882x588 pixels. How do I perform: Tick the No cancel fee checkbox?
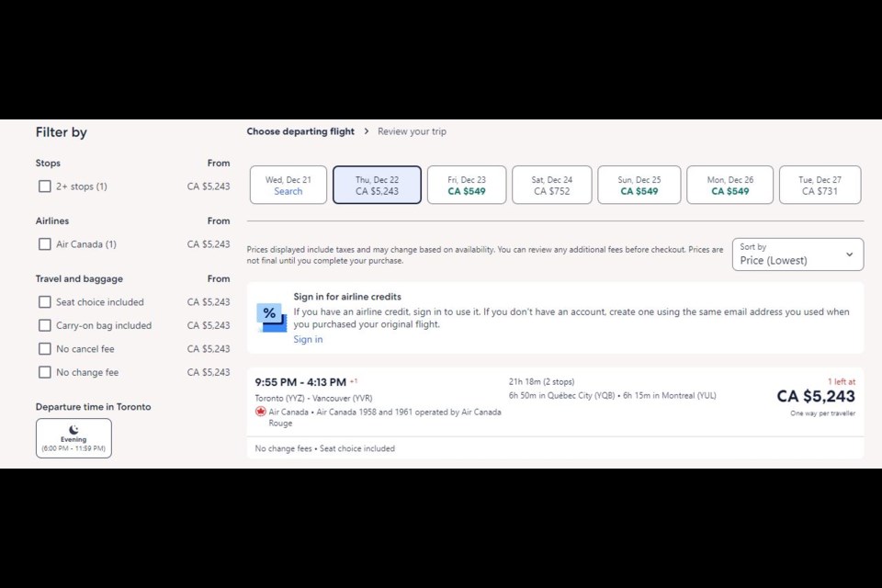44,349
